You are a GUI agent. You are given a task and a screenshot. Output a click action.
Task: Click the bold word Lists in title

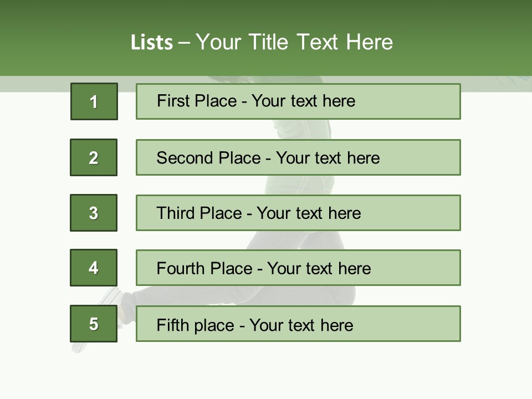pyautogui.click(x=152, y=43)
